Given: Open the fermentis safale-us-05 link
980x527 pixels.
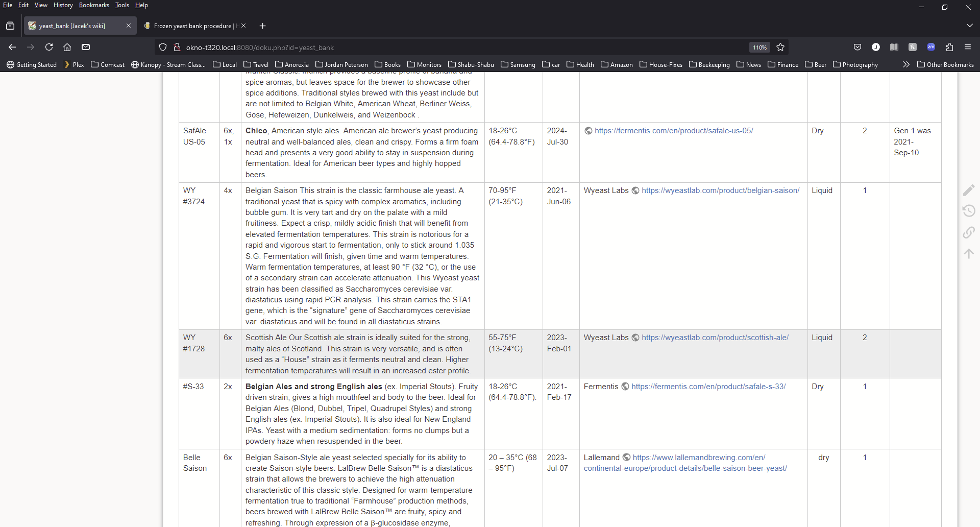Looking at the screenshot, I should click(x=674, y=131).
